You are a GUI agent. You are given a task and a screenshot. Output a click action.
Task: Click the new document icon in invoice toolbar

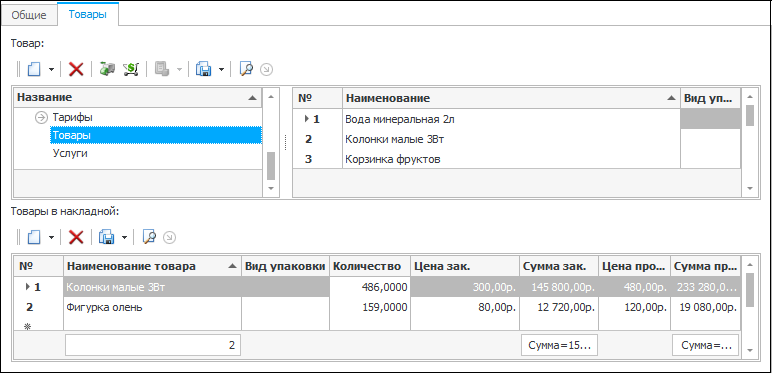[x=34, y=238]
